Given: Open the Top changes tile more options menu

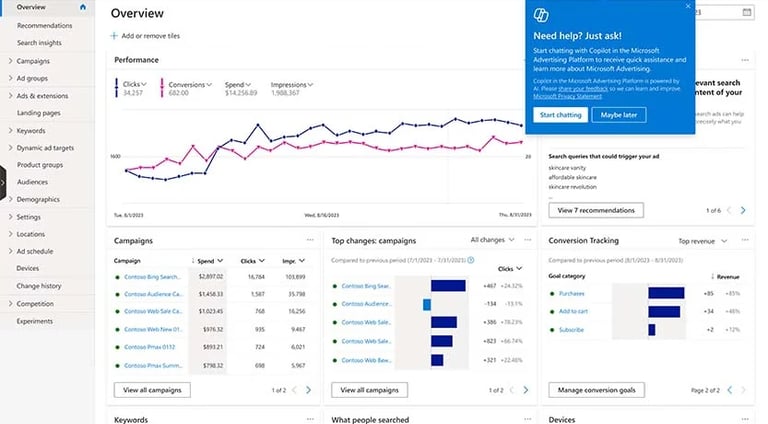Looking at the screenshot, I should point(528,240).
